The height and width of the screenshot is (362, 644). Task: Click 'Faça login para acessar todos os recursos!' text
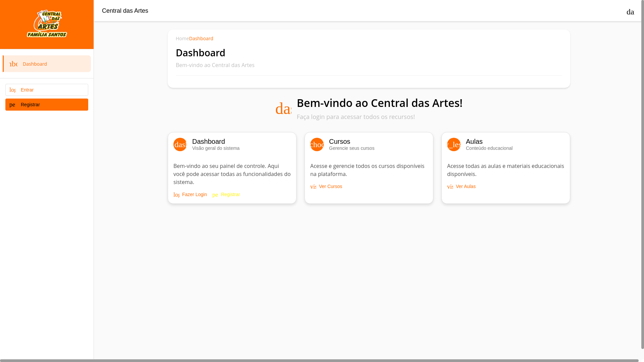pos(356,117)
